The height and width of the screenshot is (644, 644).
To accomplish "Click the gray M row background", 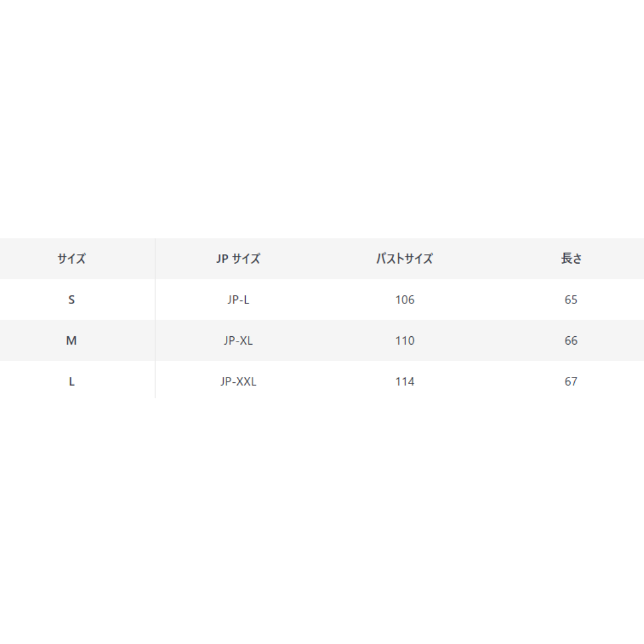I will click(322, 340).
